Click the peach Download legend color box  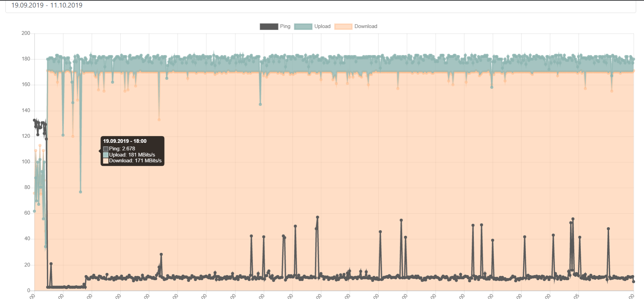[x=343, y=27]
